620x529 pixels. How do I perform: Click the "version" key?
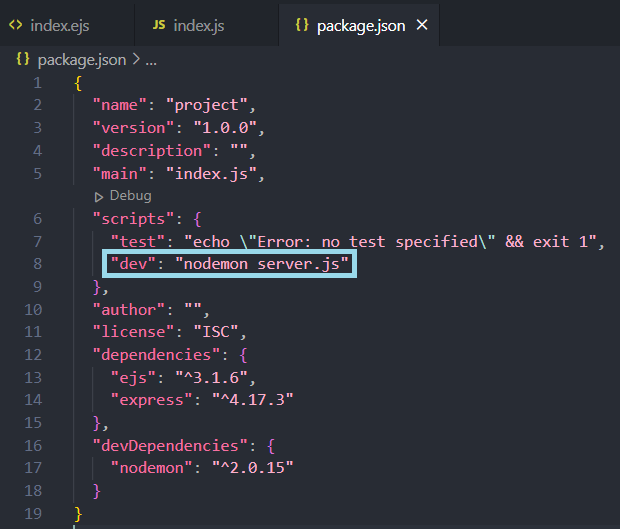point(133,128)
